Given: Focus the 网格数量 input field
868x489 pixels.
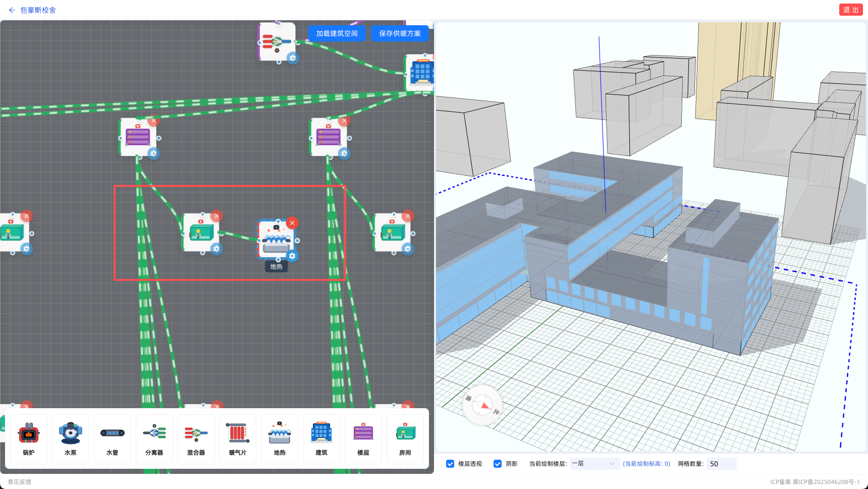Looking at the screenshot, I should 722,464.
